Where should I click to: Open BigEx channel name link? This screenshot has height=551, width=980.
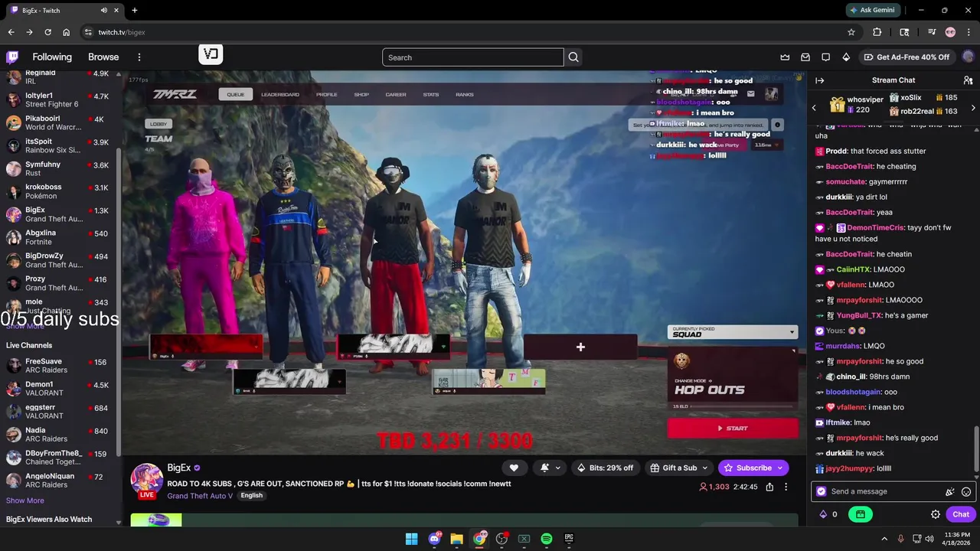pyautogui.click(x=178, y=468)
